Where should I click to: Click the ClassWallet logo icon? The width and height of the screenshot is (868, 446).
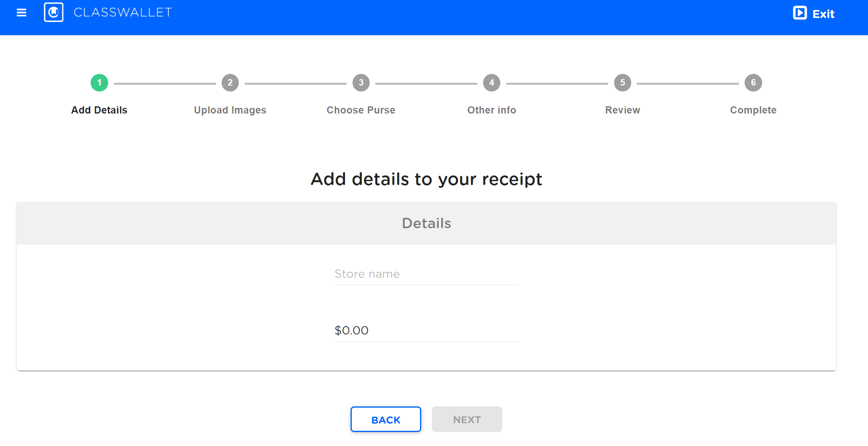[54, 12]
